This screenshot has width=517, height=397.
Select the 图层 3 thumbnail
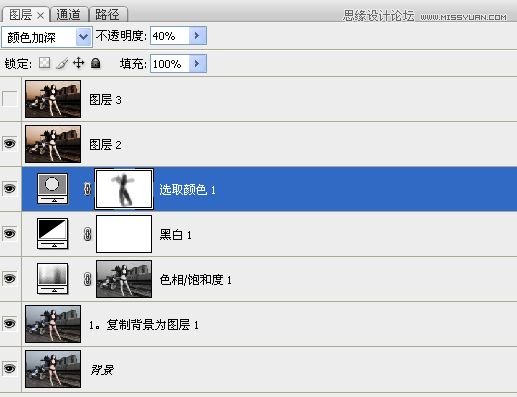point(53,99)
